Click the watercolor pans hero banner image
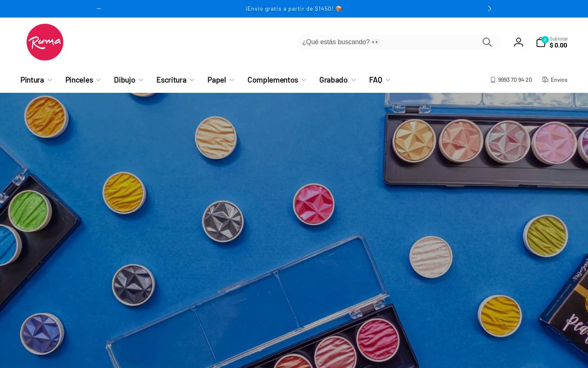Screen dimensions: 588x368 pyautogui.click(x=294, y=230)
